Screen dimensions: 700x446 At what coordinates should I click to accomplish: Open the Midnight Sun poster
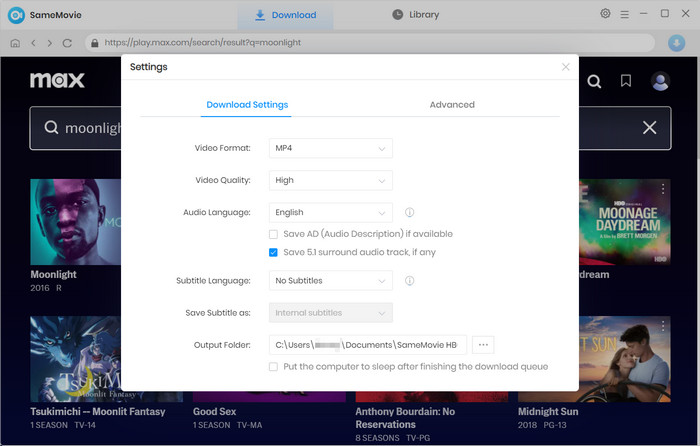[625, 359]
